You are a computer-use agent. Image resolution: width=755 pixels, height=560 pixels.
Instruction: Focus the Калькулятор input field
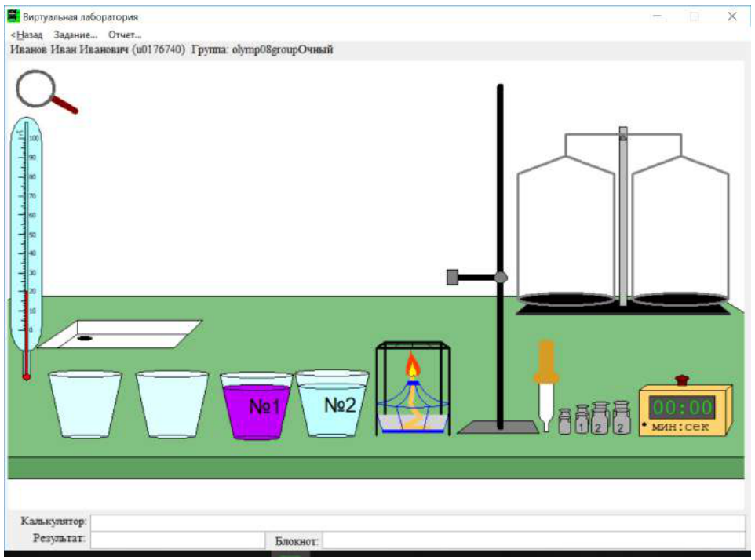[x=418, y=522]
